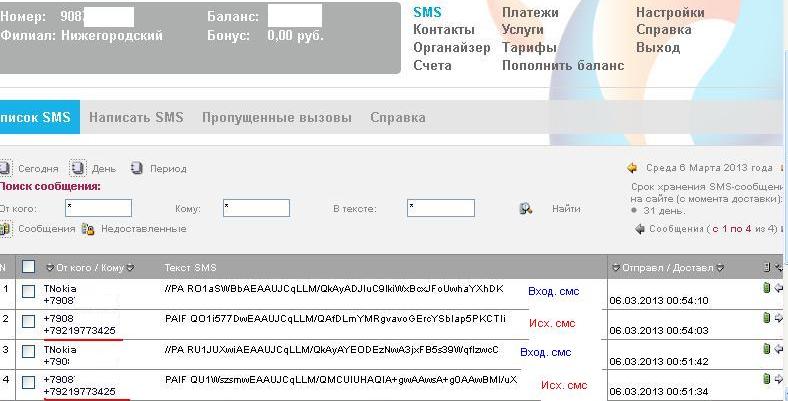Click the orange previous-date arrow beside 'Среда 6 Марта'
Screen dimensions: 788x401
[632, 168]
